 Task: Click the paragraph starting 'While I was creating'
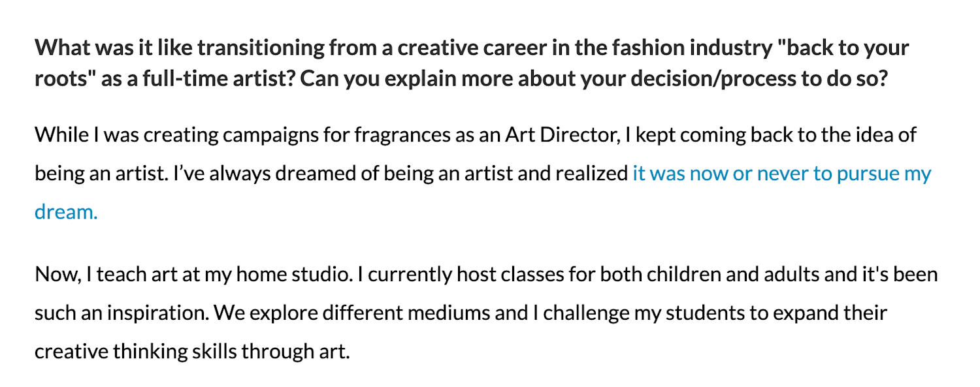482,174
